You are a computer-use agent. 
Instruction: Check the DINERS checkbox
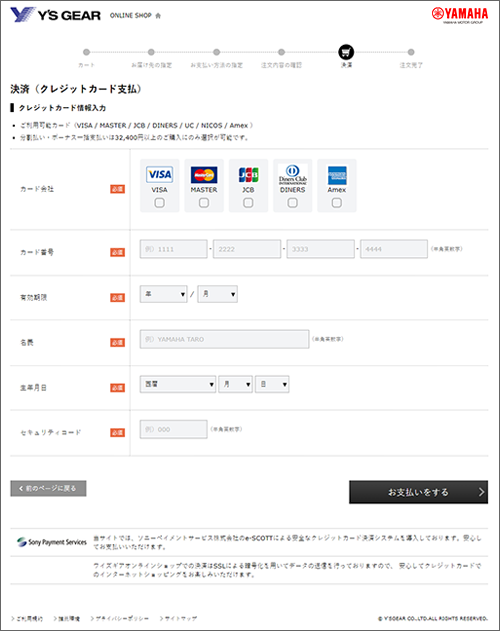(x=293, y=203)
